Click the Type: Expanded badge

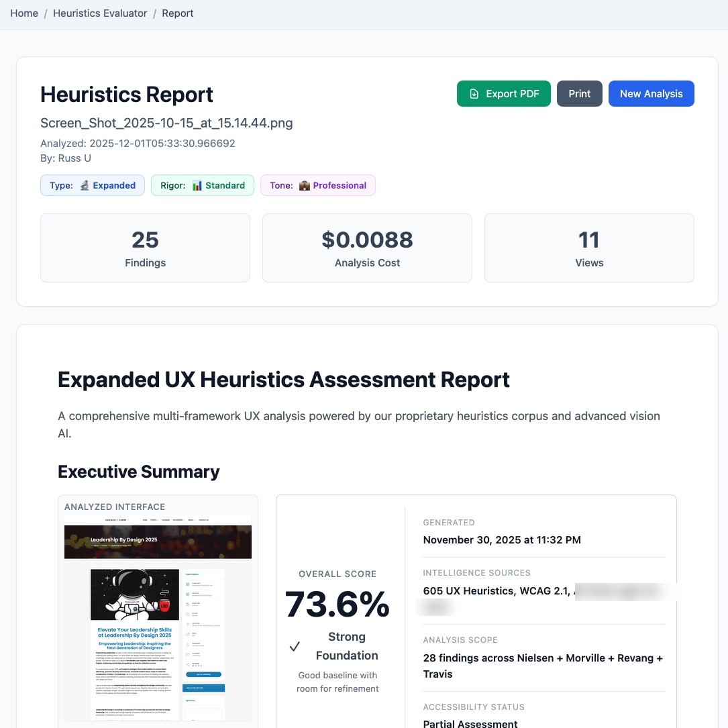(93, 185)
